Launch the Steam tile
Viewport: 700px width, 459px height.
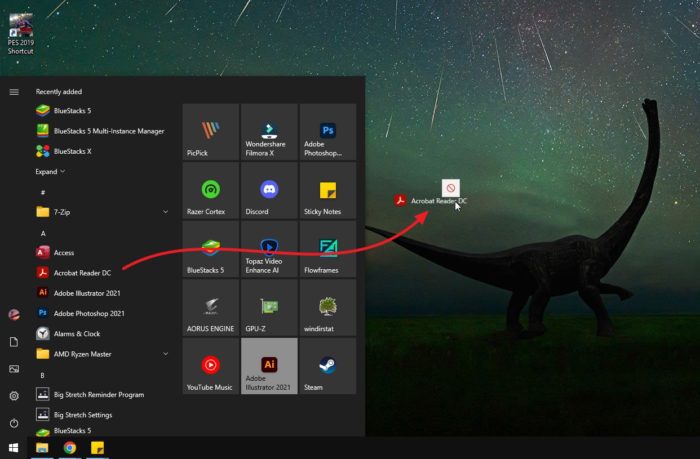click(x=328, y=366)
